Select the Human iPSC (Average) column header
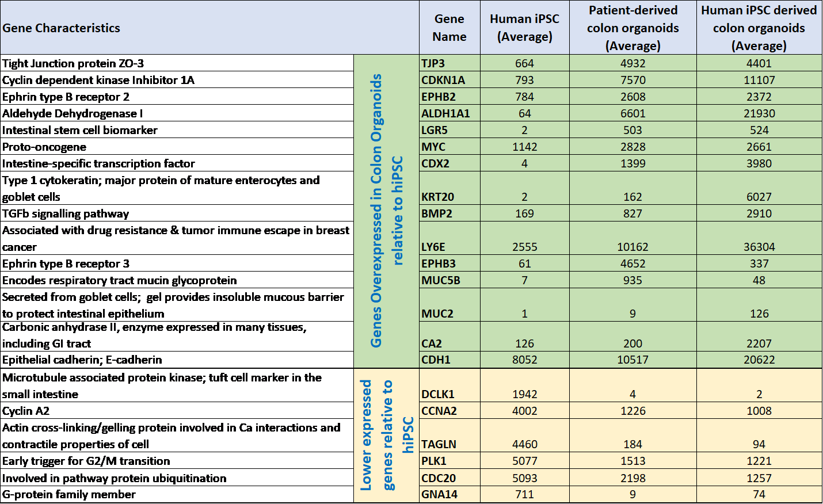The height and width of the screenshot is (504, 823). (x=524, y=28)
